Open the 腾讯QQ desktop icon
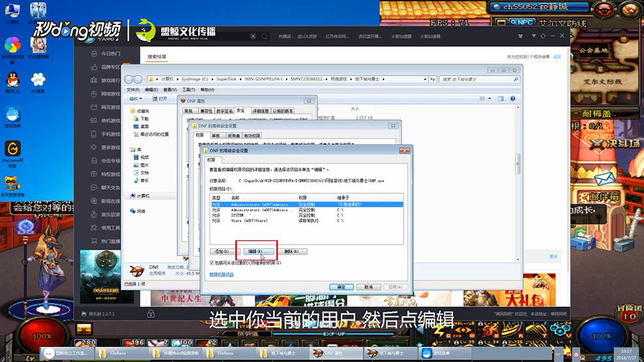This screenshot has width=644, height=362. 12,82
